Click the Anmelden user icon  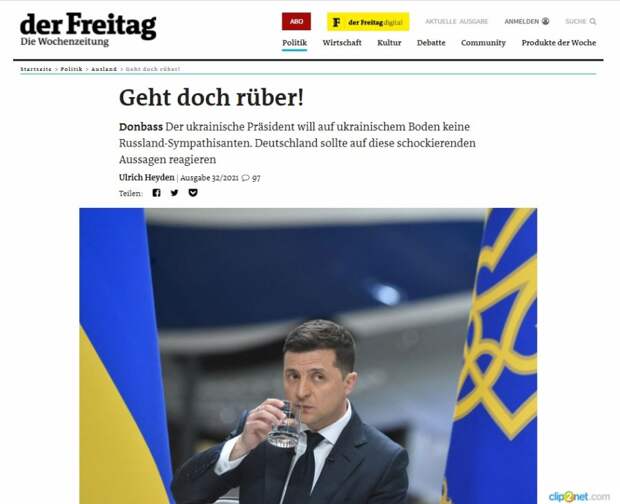546,21
